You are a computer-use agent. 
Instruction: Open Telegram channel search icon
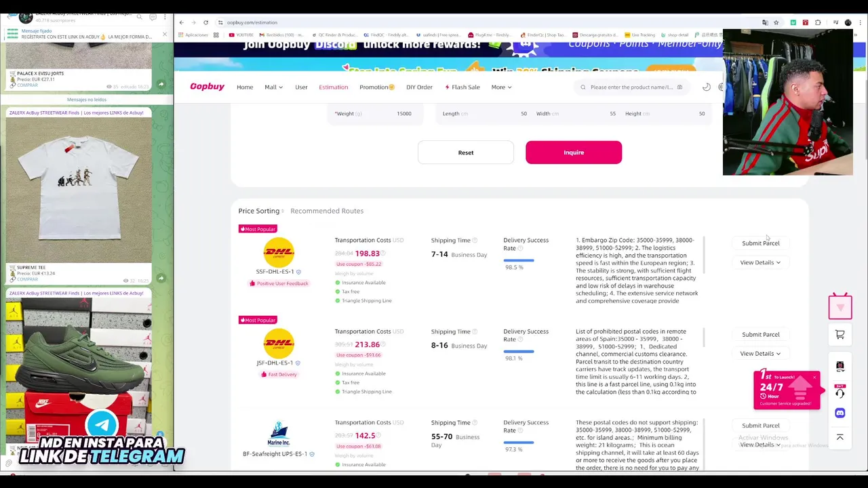(x=139, y=17)
